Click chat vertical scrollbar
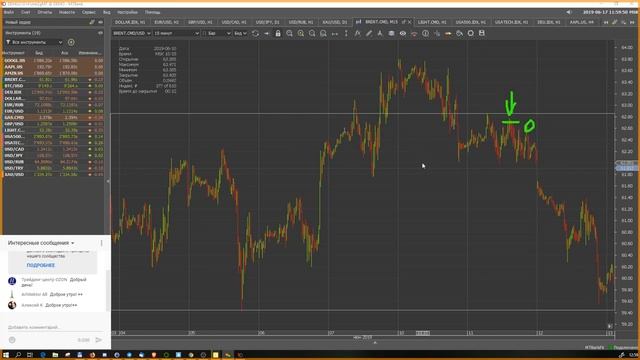 (x=108, y=290)
